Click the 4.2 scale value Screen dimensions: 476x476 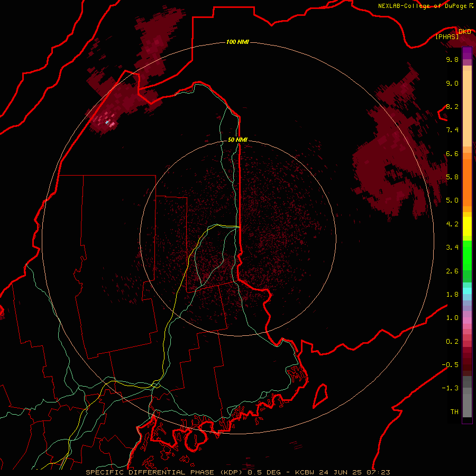[x=452, y=224]
